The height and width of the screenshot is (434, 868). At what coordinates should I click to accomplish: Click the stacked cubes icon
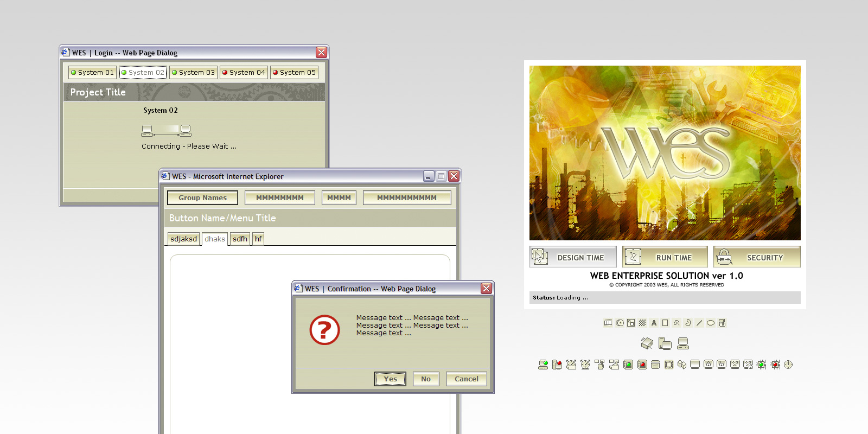click(x=682, y=365)
